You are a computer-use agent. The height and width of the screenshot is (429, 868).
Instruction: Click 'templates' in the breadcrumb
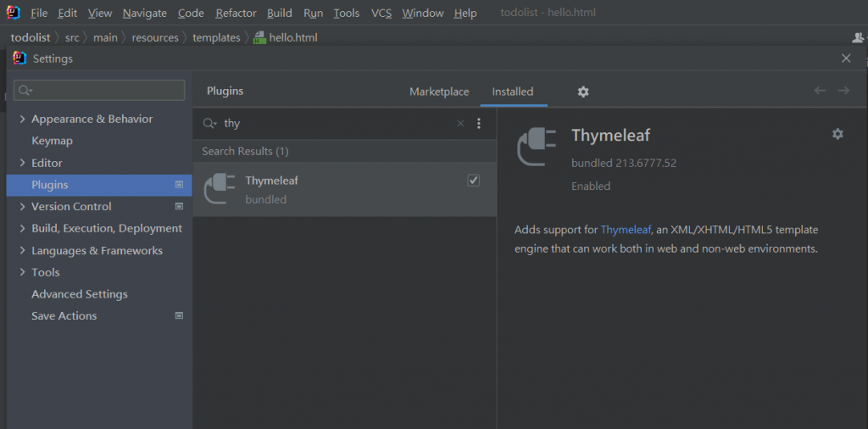coord(216,37)
